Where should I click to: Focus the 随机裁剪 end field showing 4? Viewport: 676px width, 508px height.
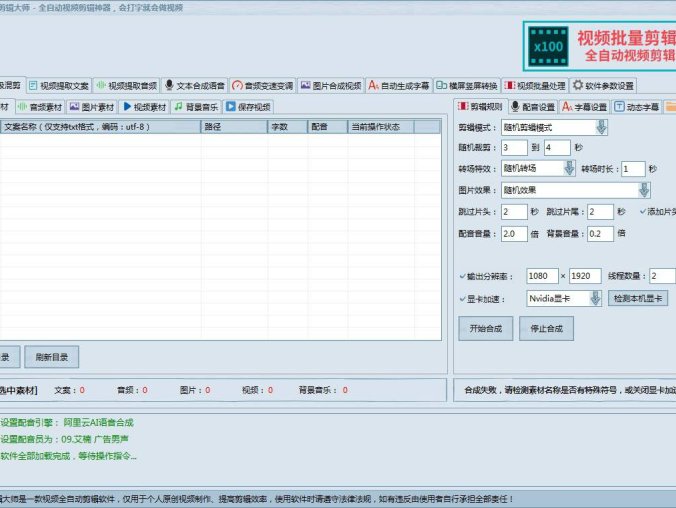tap(557, 147)
